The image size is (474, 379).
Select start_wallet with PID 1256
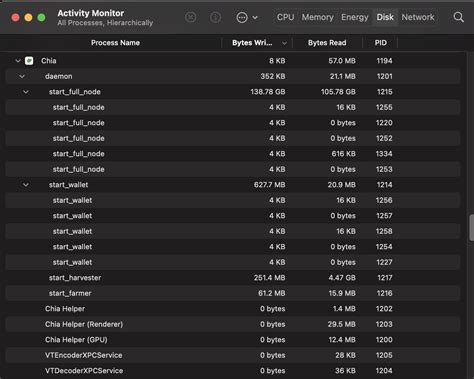(233, 200)
